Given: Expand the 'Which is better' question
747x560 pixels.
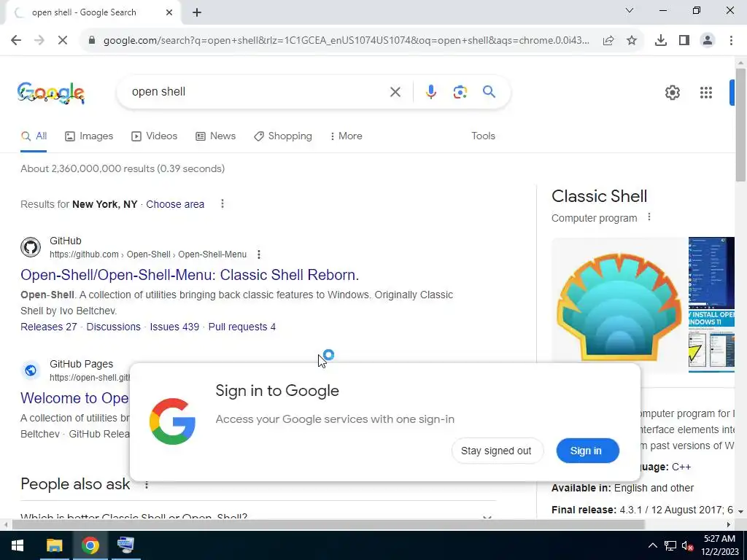Looking at the screenshot, I should 258,516.
